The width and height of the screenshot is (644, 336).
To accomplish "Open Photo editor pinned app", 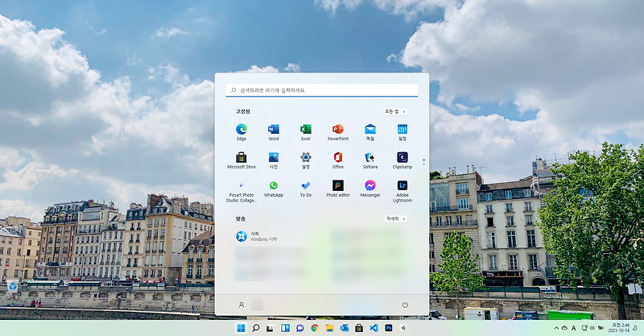I will [x=337, y=189].
